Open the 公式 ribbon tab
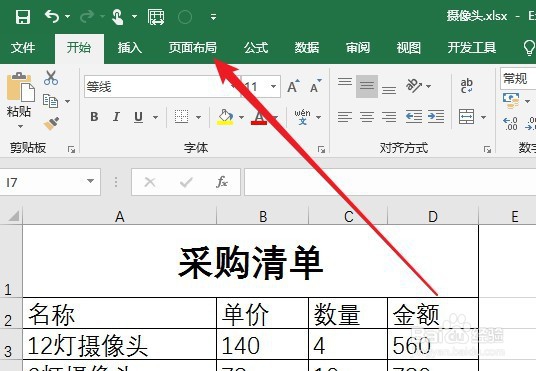This screenshot has height=371, width=536. [x=256, y=48]
